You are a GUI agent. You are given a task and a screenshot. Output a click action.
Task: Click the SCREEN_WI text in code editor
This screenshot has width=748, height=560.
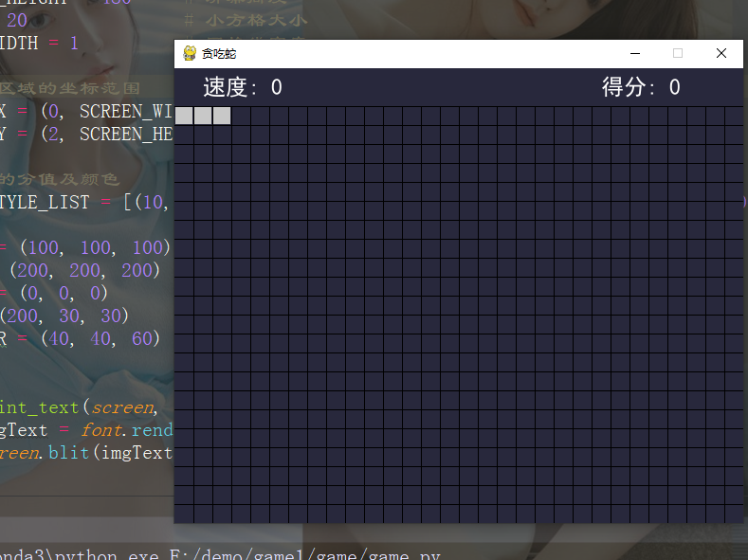click(126, 111)
